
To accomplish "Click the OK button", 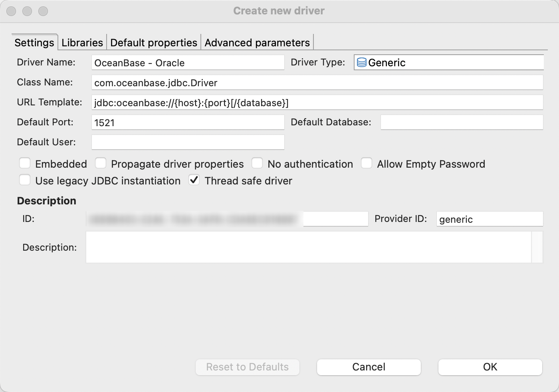I will 490,367.
